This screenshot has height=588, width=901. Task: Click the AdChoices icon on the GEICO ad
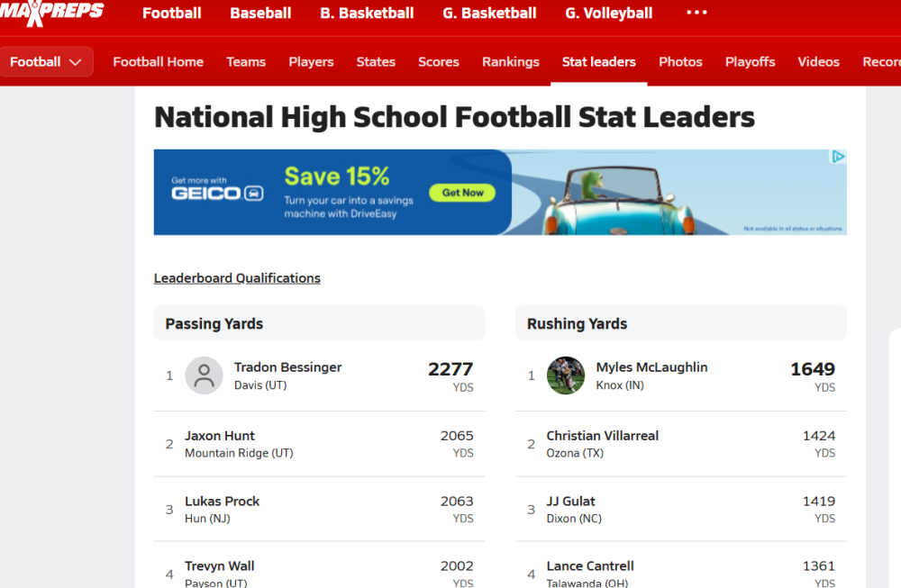[x=838, y=157]
